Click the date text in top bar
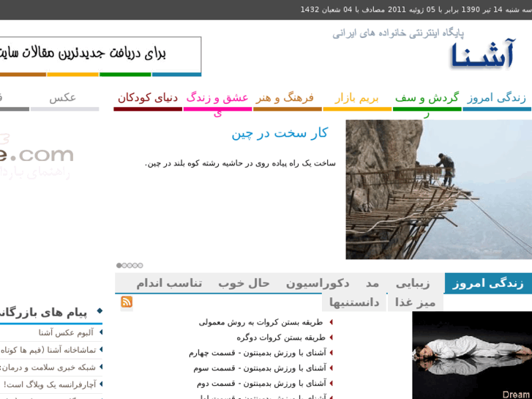The height and width of the screenshot is (399, 532). coord(416,10)
